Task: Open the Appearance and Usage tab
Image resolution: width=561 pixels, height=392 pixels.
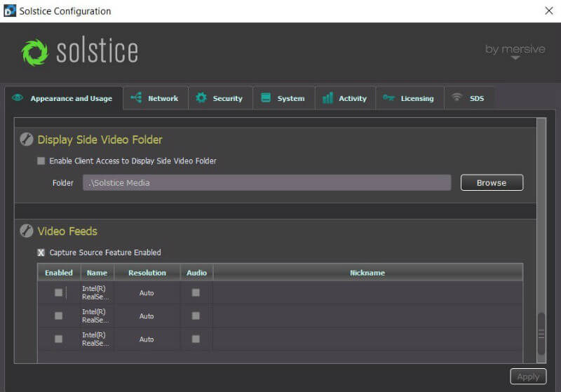Action: click(64, 98)
